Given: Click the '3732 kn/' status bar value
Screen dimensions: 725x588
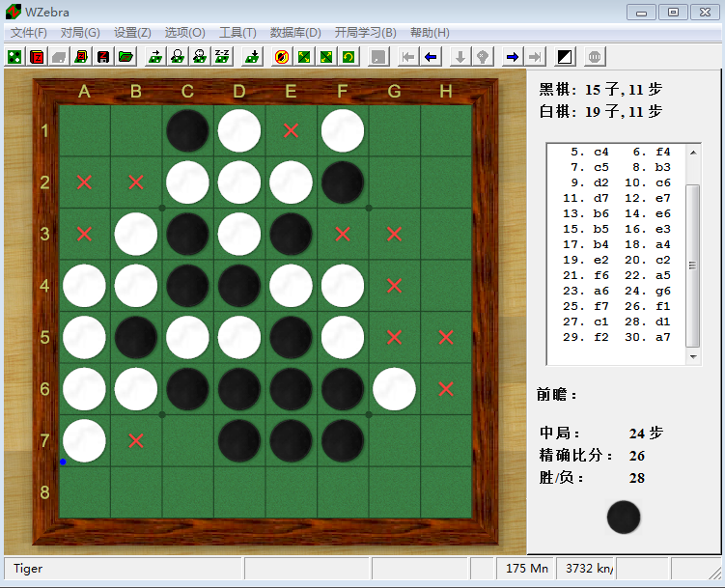Looking at the screenshot, I should [589, 568].
